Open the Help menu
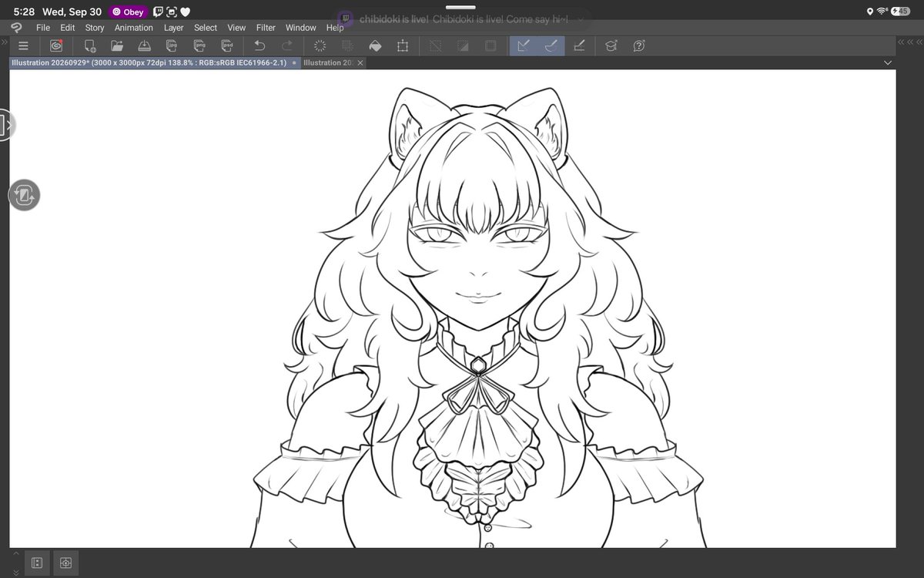Image resolution: width=924 pixels, height=578 pixels. click(x=335, y=28)
